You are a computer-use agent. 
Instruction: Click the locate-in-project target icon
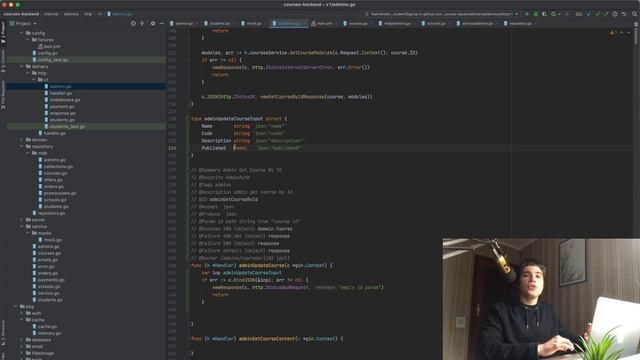(133, 24)
